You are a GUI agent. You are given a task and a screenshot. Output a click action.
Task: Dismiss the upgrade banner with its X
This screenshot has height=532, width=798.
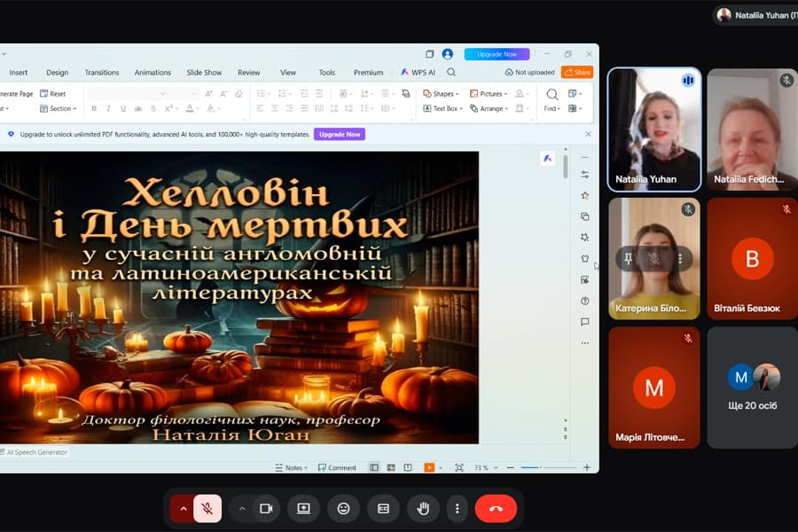[589, 135]
